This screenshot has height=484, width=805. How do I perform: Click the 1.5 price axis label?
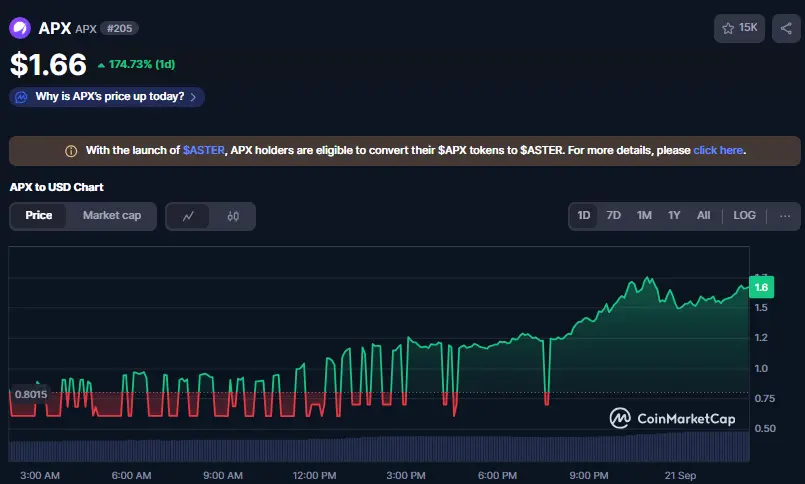pyautogui.click(x=761, y=308)
